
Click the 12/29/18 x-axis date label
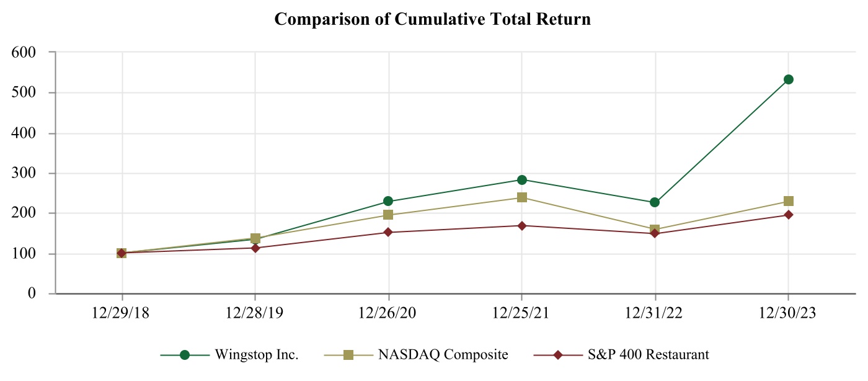(x=122, y=313)
